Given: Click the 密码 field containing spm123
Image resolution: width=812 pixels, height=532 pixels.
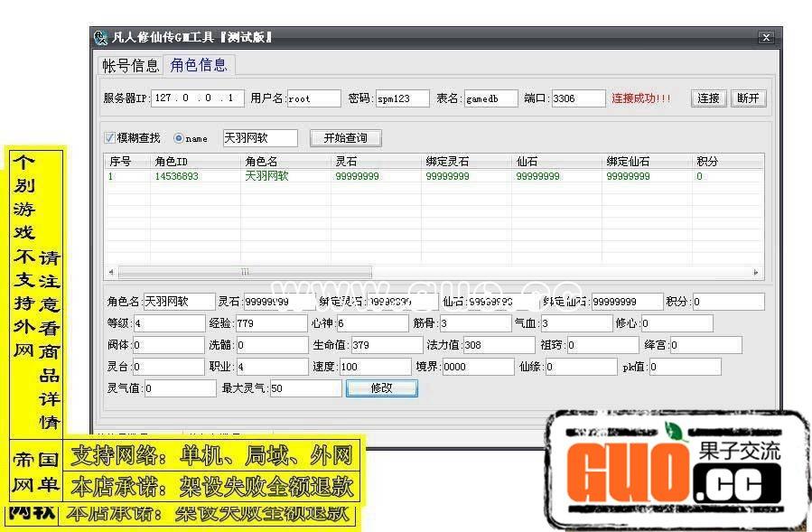Looking at the screenshot, I should click(x=402, y=98).
